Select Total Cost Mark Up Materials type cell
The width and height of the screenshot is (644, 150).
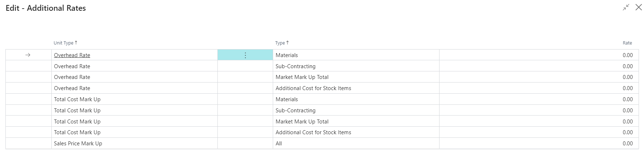(356, 99)
